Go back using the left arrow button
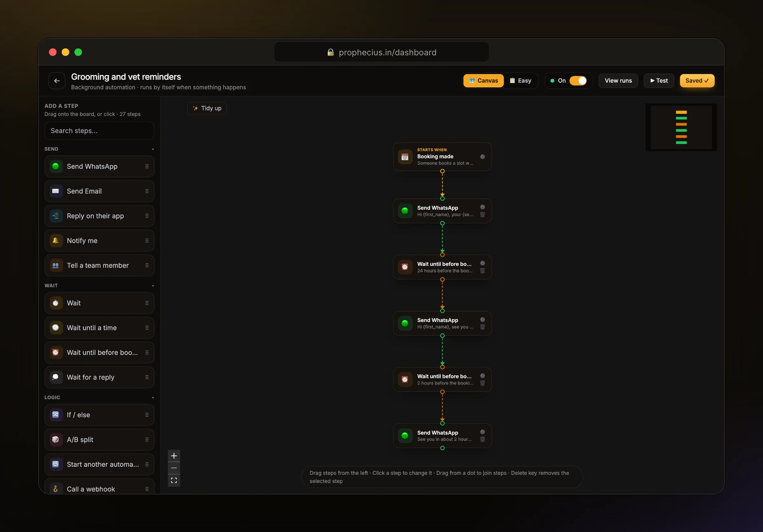 click(57, 81)
